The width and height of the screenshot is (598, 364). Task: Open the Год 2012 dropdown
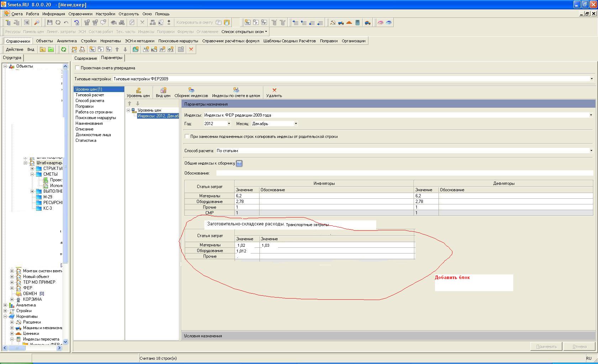click(x=229, y=124)
